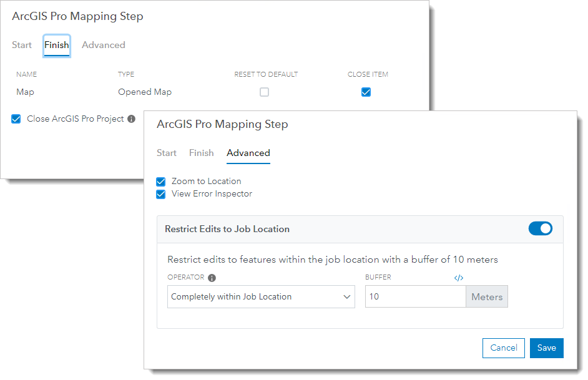Uncheck the Close ArcGIS Pro Project option
The height and width of the screenshot is (380, 588).
tap(16, 119)
